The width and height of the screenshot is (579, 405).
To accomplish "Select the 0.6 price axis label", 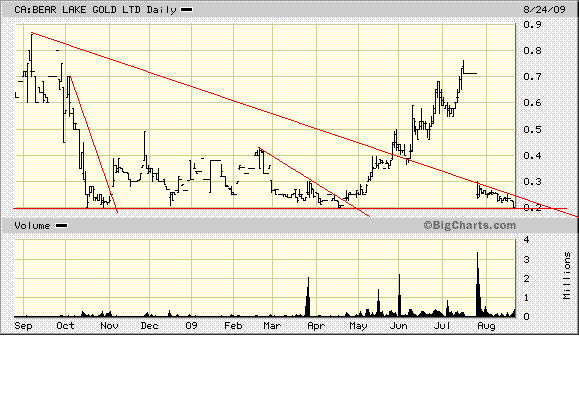I will pyautogui.click(x=532, y=103).
